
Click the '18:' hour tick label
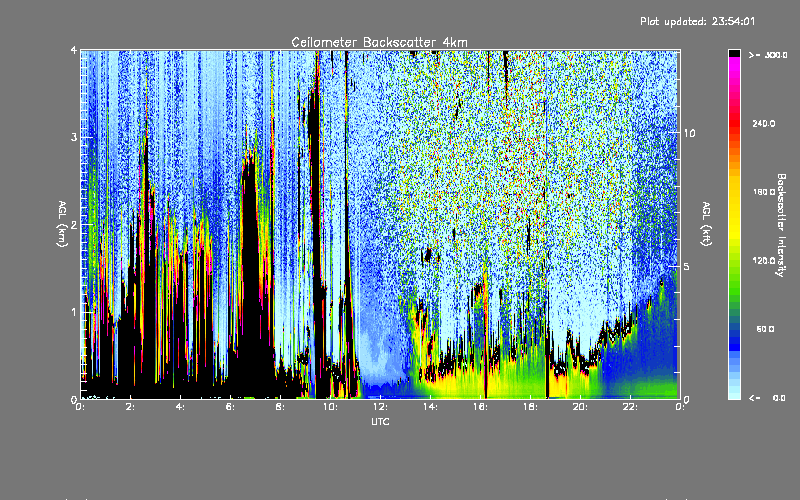[x=531, y=407]
